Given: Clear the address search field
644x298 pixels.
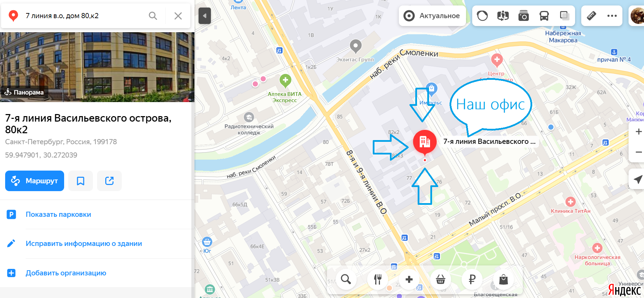Looking at the screenshot, I should (178, 16).
